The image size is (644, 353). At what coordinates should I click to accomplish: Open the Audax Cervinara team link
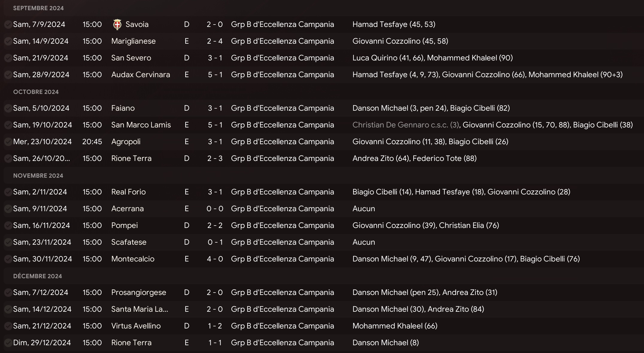point(141,75)
